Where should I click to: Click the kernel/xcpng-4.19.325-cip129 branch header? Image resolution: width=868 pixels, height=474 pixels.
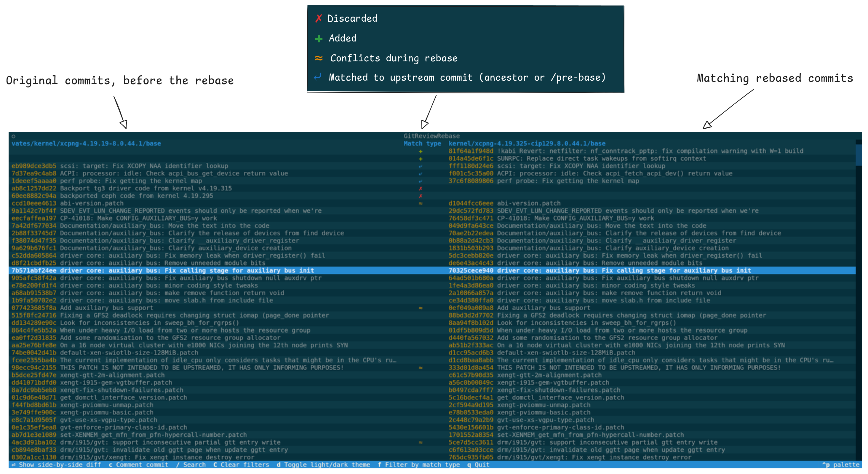click(527, 143)
